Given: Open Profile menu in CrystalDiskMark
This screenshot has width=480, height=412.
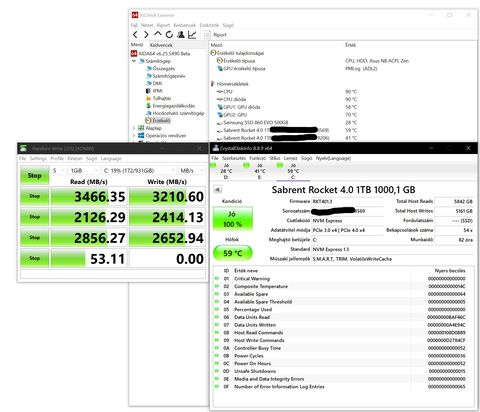Looking at the screenshot, I should coord(57,158).
